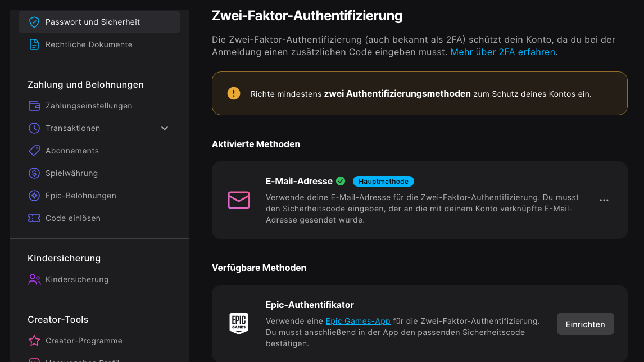Open the three-dot menu for E-Mail-Adresse
The image size is (644, 362).
604,200
